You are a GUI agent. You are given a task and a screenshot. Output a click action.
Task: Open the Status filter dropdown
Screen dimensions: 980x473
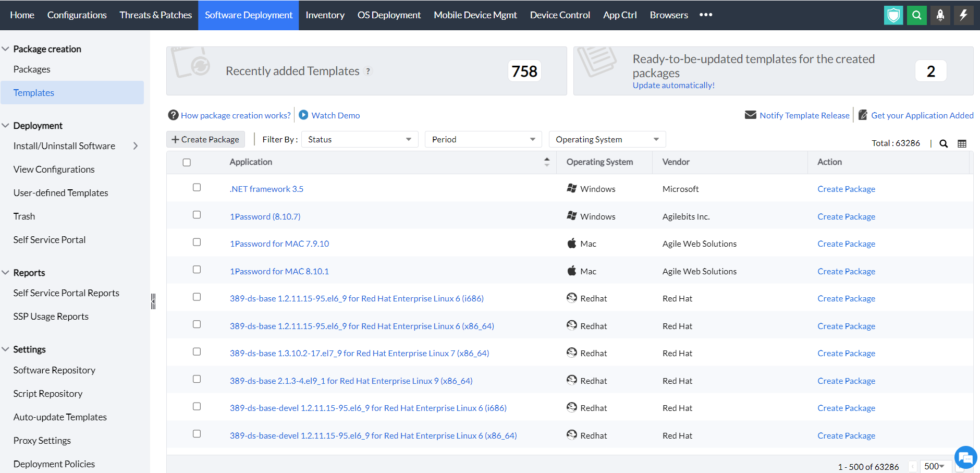click(360, 139)
